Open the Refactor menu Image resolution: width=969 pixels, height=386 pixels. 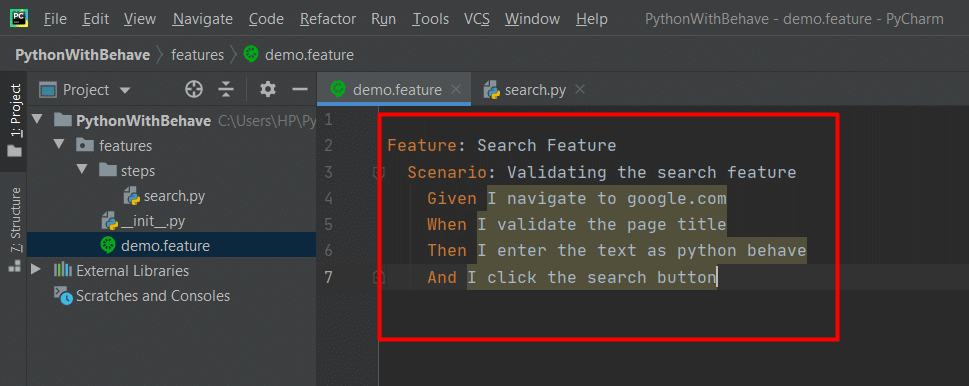328,19
